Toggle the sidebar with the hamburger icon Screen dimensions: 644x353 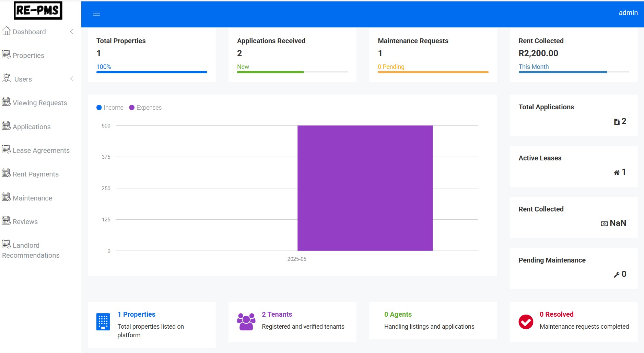coord(96,13)
